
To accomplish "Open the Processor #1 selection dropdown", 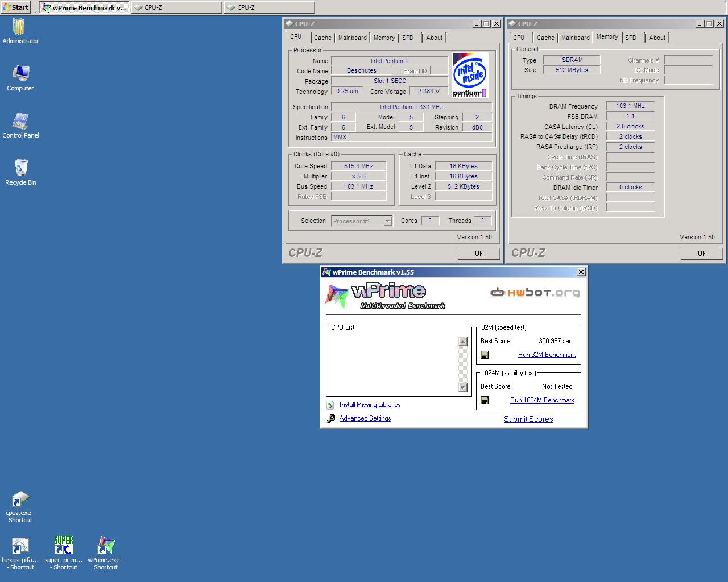I will (387, 221).
